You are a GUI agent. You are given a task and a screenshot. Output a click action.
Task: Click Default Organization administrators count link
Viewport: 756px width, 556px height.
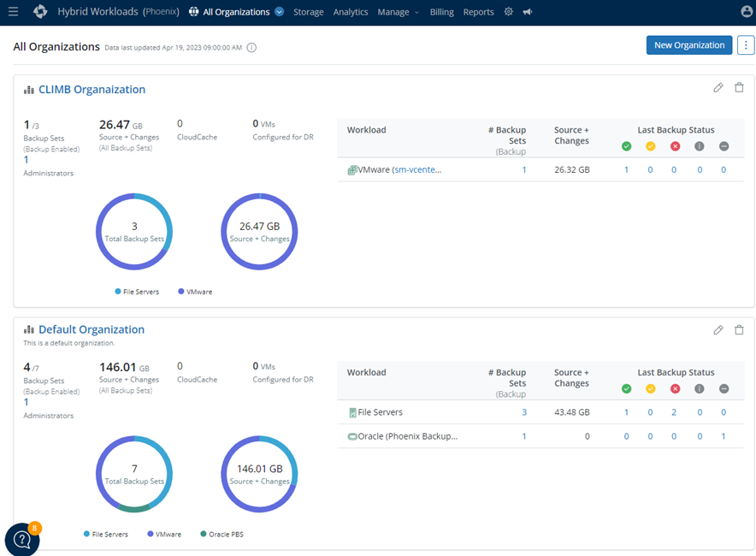coord(26,402)
